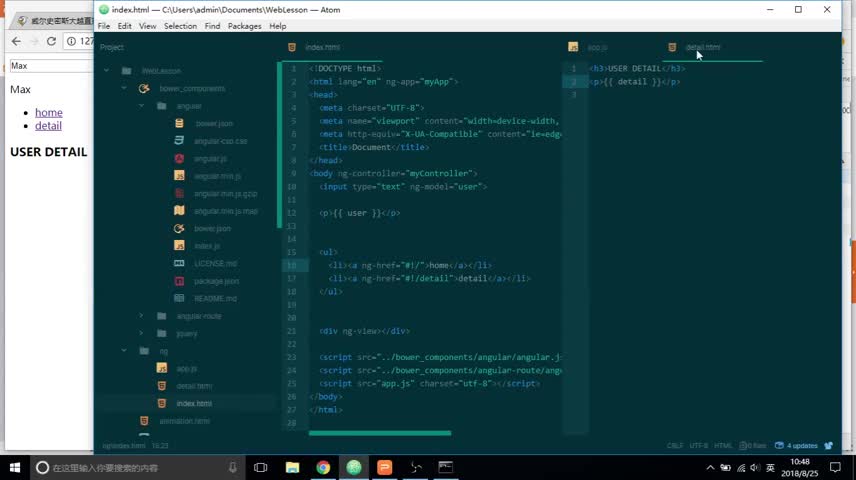Open the Find menu
This screenshot has width=856, height=480.
[x=212, y=26]
